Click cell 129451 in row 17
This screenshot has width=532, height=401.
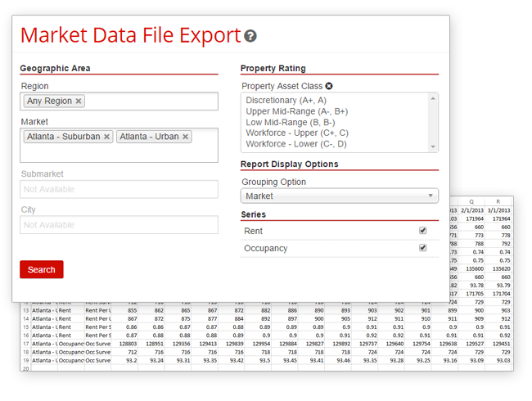498,344
